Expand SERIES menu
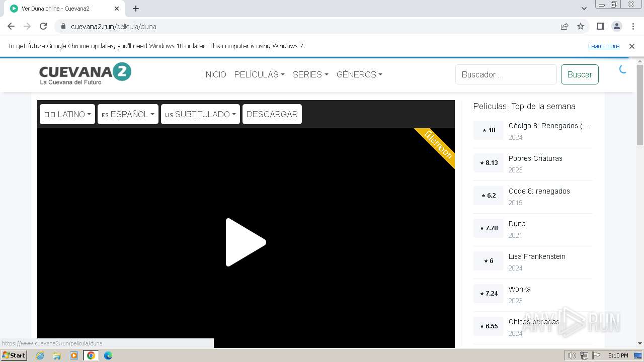The height and width of the screenshot is (362, 644). pyautogui.click(x=310, y=74)
